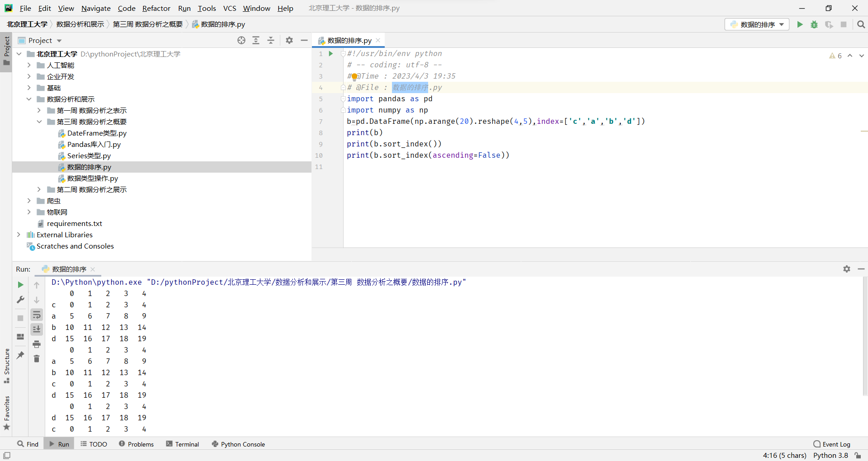Go to previous highlighted error arrow
This screenshot has width=868, height=461.
coord(850,56)
